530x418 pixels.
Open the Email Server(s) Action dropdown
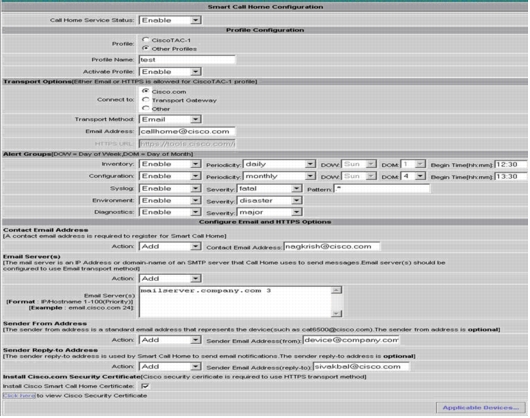pos(170,279)
